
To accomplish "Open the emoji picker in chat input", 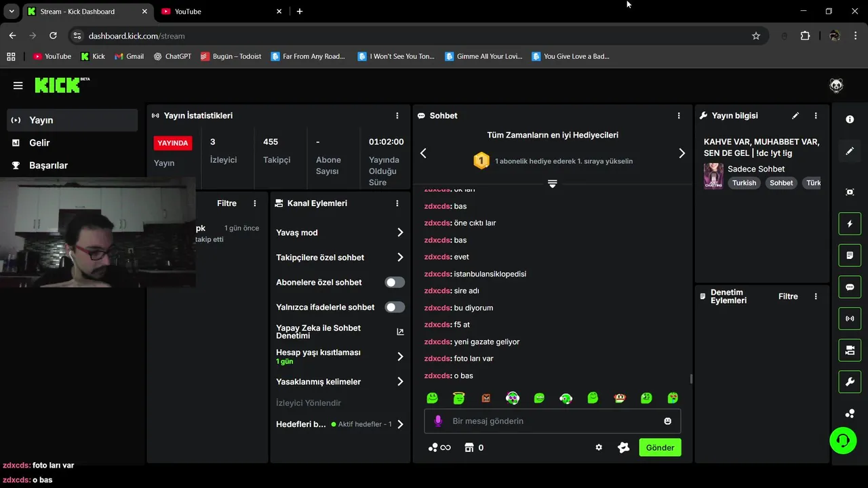I will point(667,421).
